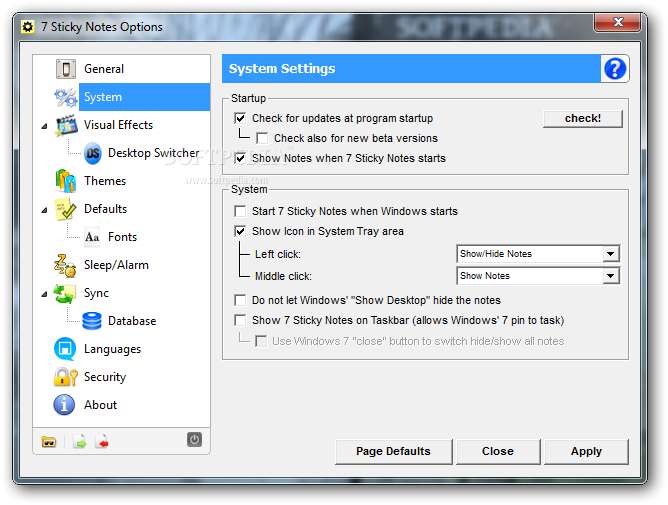Toggle Show Notes when 7 Sticky Notes starts

pyautogui.click(x=240, y=158)
